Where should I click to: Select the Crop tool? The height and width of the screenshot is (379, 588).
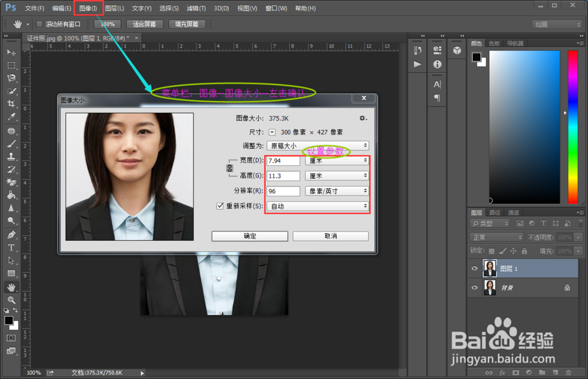[x=11, y=104]
